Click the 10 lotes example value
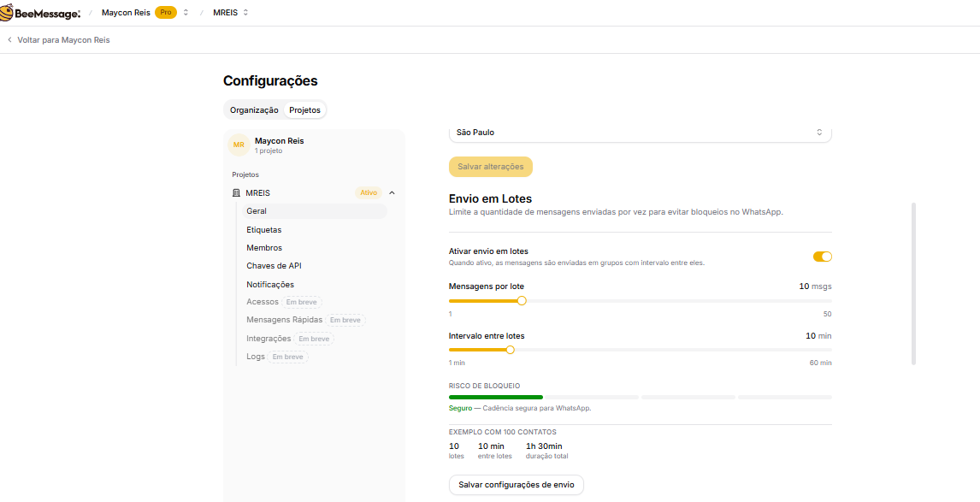Viewport: 980px width, 502px height. [454, 446]
